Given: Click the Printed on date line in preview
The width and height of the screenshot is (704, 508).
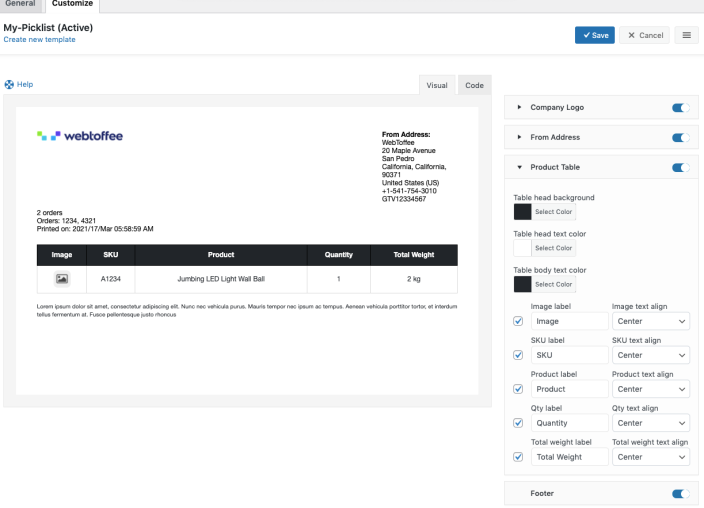Looking at the screenshot, I should coord(95,229).
